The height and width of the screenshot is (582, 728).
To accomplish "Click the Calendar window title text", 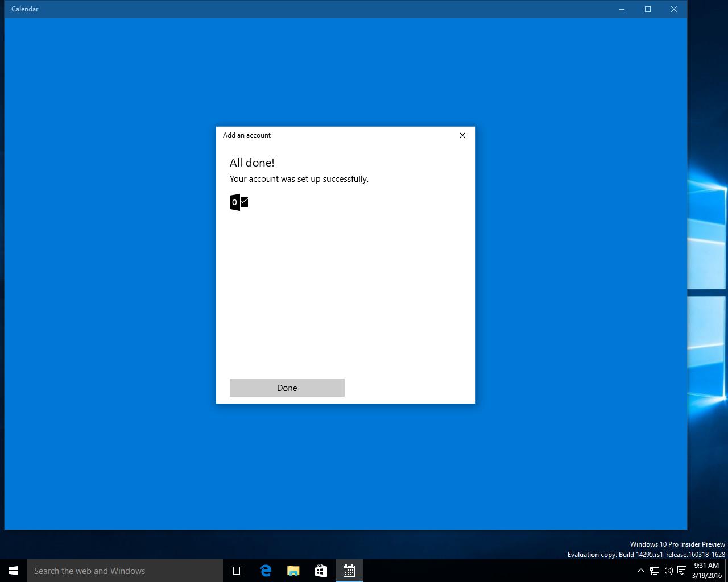I will (x=25, y=9).
